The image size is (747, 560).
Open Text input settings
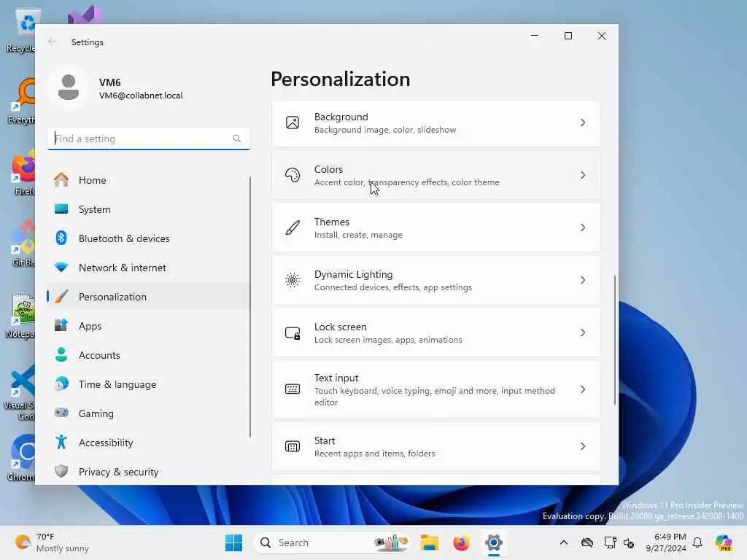pos(436,389)
